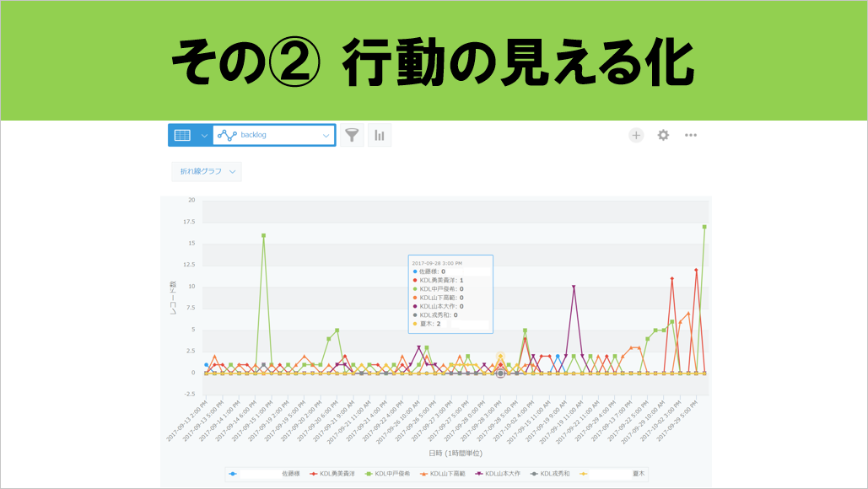The width and height of the screenshot is (868, 489).
Task: Click the table list view icon
Action: 182,135
